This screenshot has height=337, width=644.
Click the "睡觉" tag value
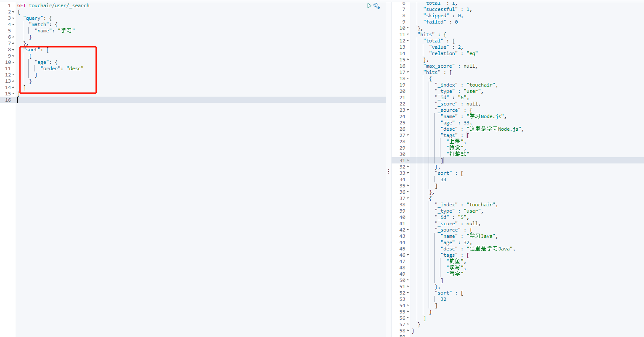click(455, 148)
